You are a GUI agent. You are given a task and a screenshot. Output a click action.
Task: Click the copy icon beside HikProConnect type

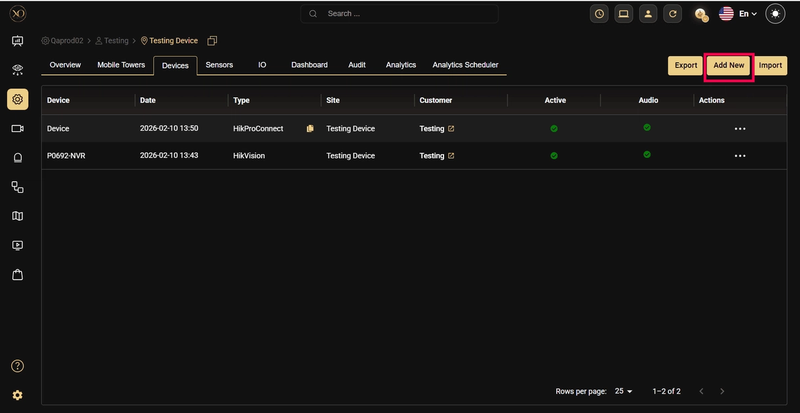point(310,129)
